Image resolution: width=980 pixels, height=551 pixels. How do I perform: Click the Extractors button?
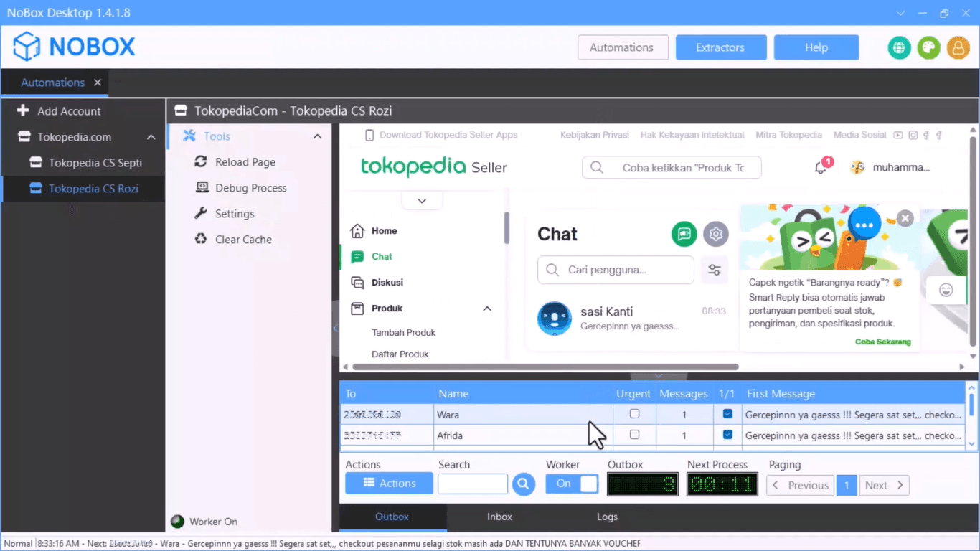click(720, 47)
